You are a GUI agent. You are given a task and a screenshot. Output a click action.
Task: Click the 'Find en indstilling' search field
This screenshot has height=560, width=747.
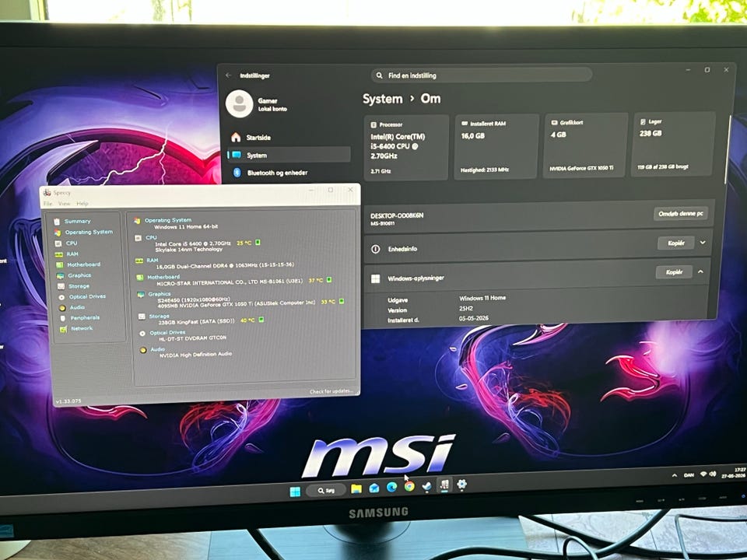[x=481, y=75]
